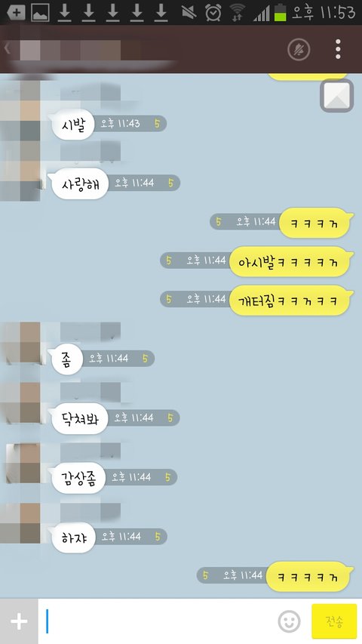Toggle the chat notification mute bell icon

[299, 50]
